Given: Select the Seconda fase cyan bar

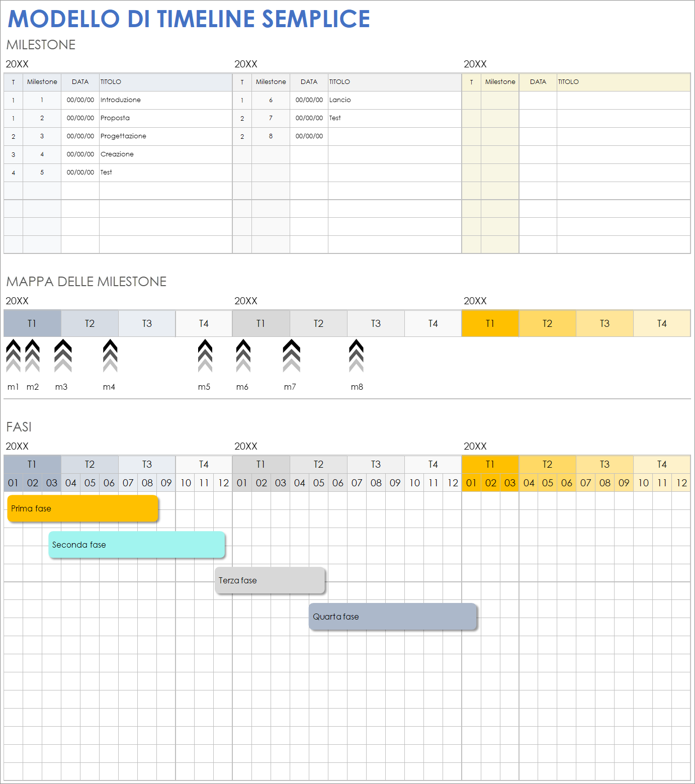Looking at the screenshot, I should [x=137, y=545].
